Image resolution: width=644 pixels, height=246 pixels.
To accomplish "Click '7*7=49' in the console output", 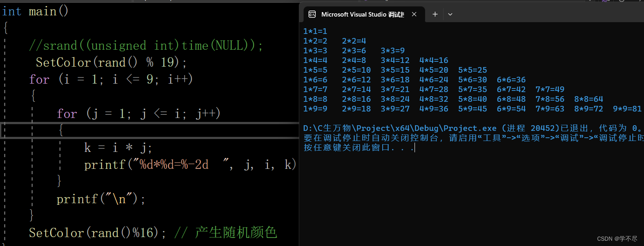I will (x=550, y=89).
